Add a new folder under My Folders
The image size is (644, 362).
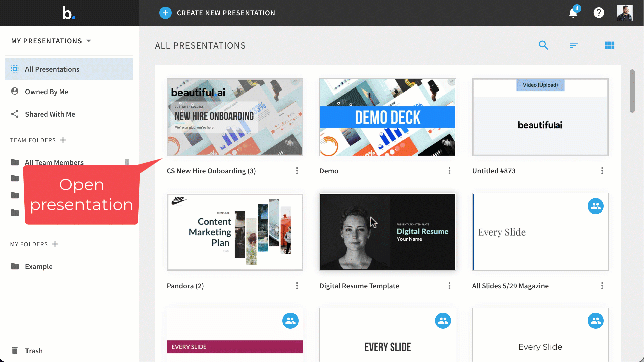point(55,244)
